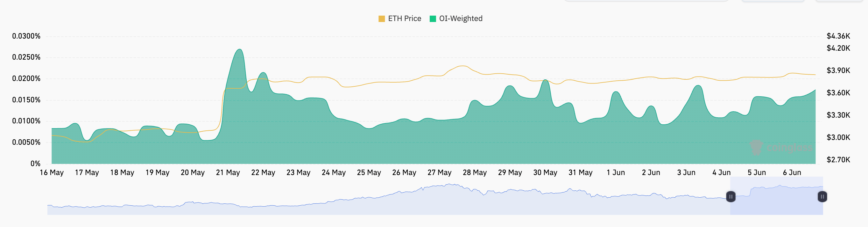Screen dimensions: 868x227
Task: Click the left range slider handle
Action: coord(730,197)
